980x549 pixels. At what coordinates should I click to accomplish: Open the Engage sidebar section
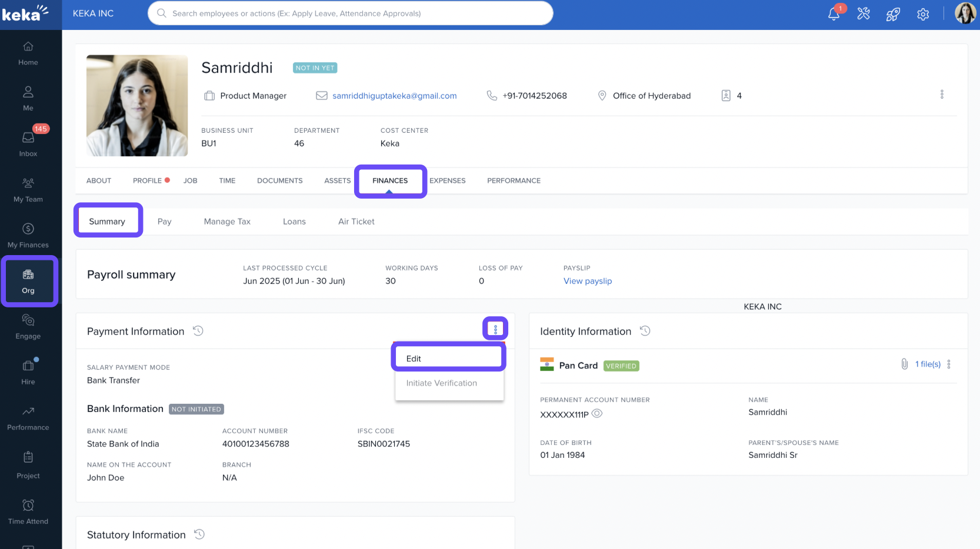pos(28,326)
